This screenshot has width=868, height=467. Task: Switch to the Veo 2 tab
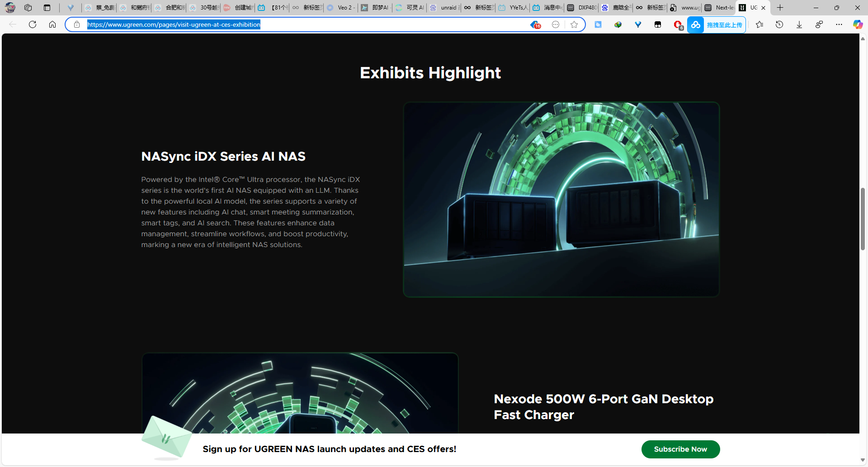click(341, 8)
